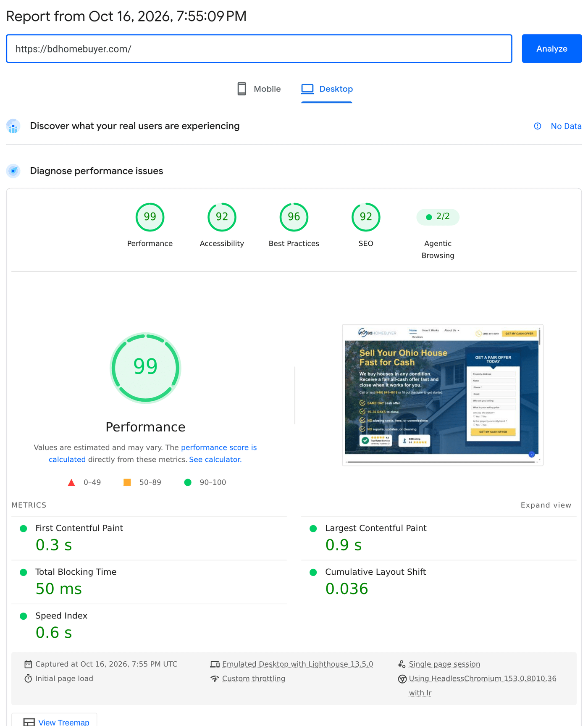
Task: Open the See calculator link
Action: [x=215, y=460]
